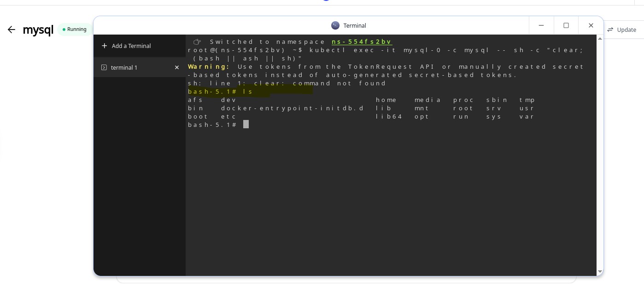Viewport: 644px width, 293px height.
Task: Open the ns-554fs2bv namespace link
Action: coord(362,42)
